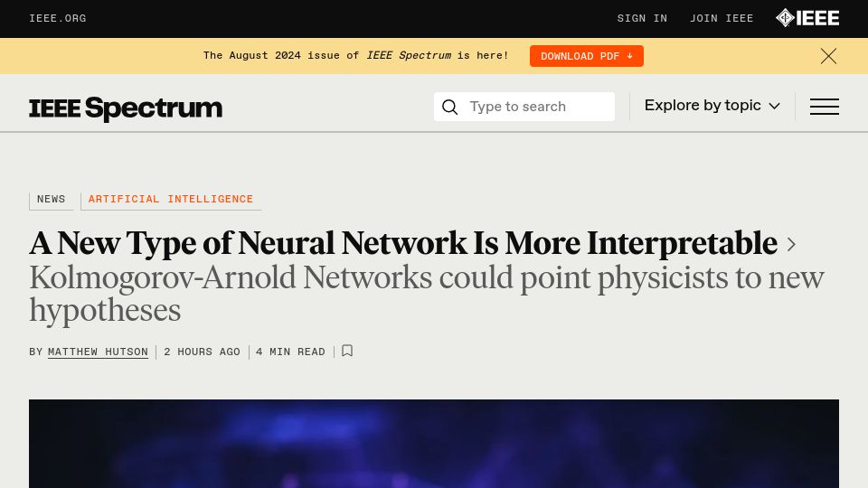Image resolution: width=868 pixels, height=488 pixels.
Task: Focus the Type to search field
Action: (x=524, y=107)
